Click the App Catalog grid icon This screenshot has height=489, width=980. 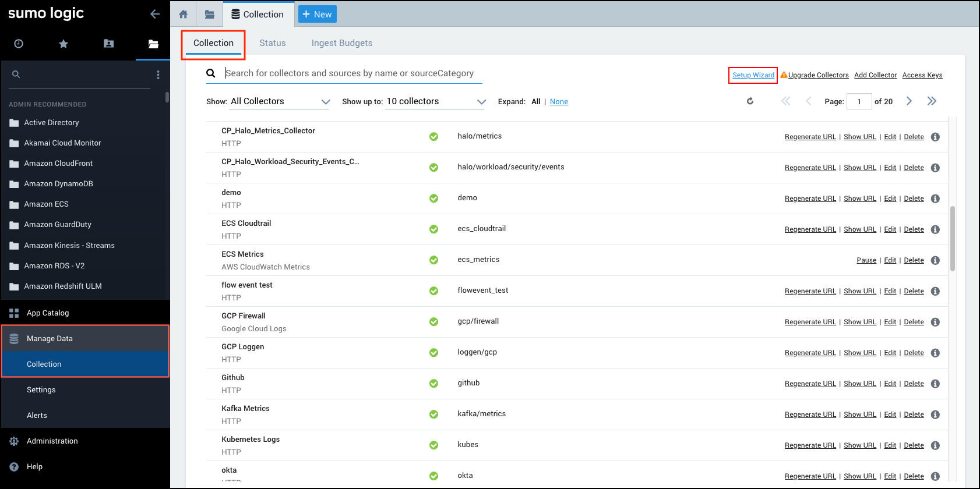pyautogui.click(x=14, y=313)
